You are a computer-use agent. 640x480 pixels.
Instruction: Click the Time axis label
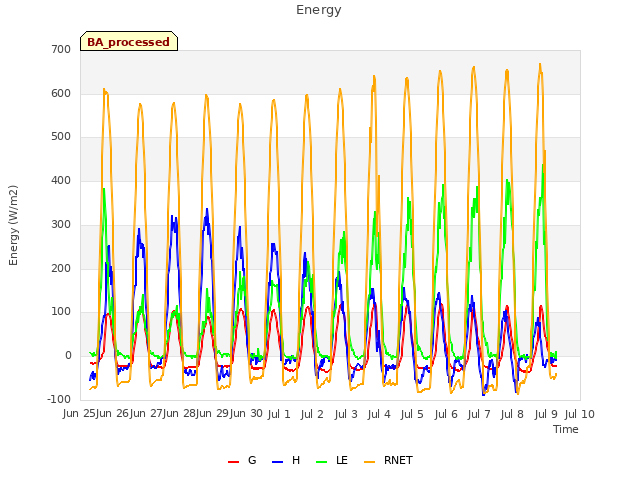pos(566,429)
